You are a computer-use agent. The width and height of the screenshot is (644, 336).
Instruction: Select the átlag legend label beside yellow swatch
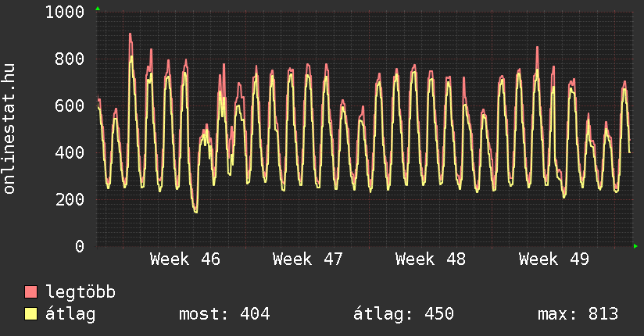(70, 314)
